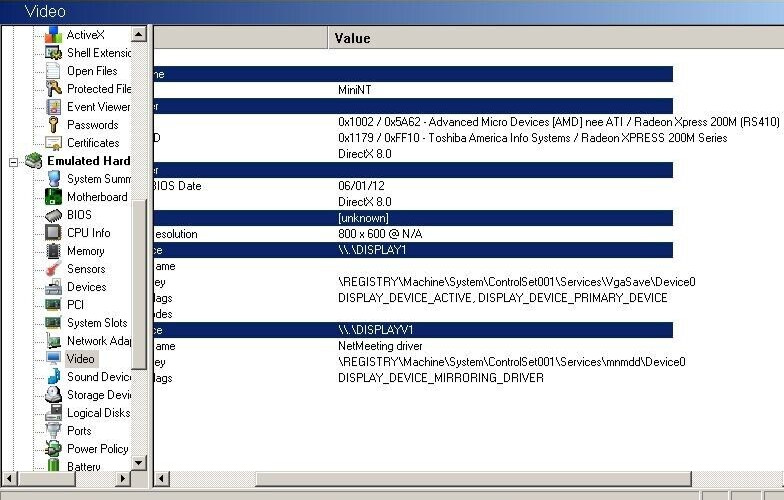Click the Emulated Hardware category icon
The width and height of the screenshot is (784, 500).
tap(34, 160)
